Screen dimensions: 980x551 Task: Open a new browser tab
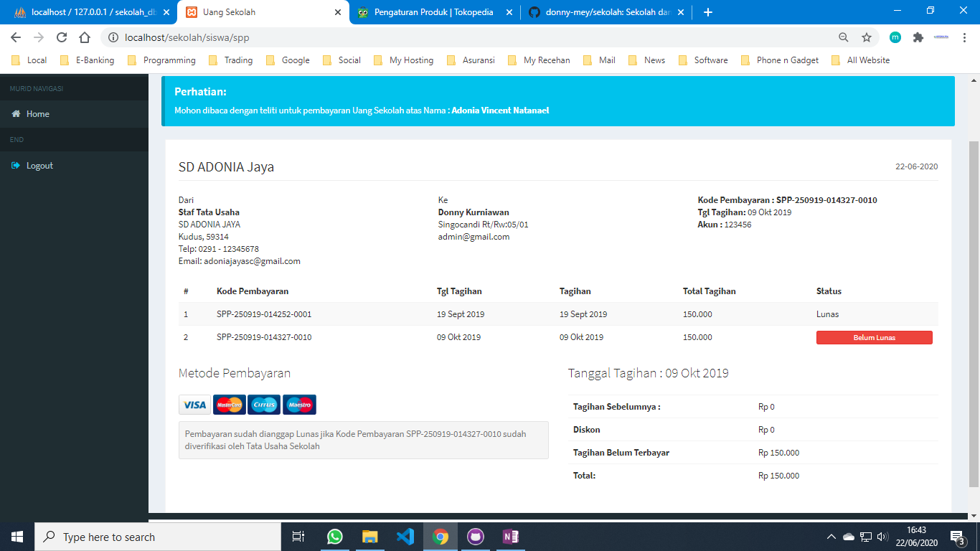pyautogui.click(x=708, y=12)
